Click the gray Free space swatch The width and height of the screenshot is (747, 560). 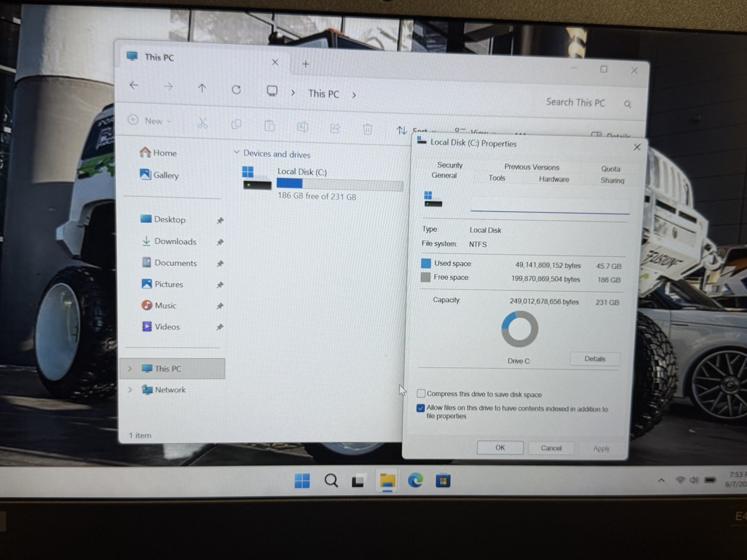425,277
